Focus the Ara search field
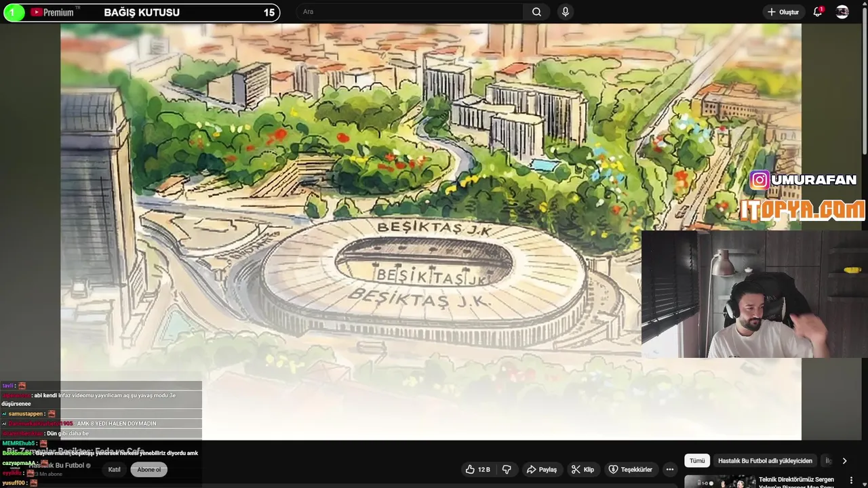The height and width of the screenshot is (488, 868). coord(410,12)
